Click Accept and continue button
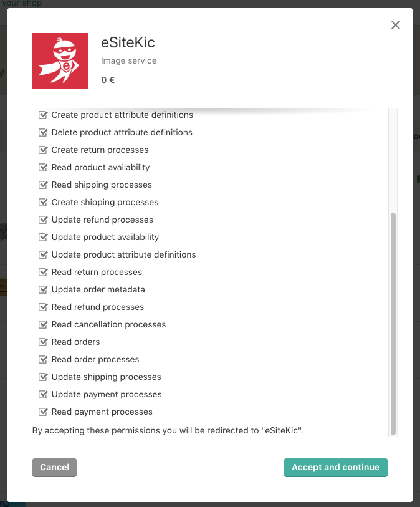 pyautogui.click(x=335, y=468)
